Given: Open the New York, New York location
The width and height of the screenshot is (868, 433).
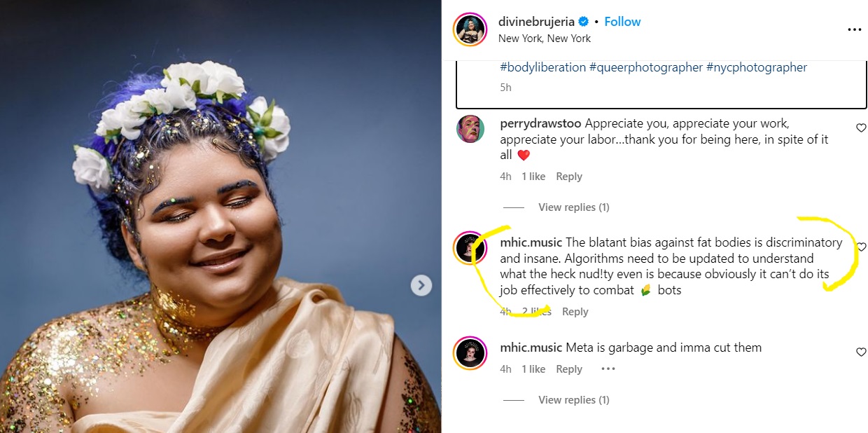Looking at the screenshot, I should tap(544, 39).
